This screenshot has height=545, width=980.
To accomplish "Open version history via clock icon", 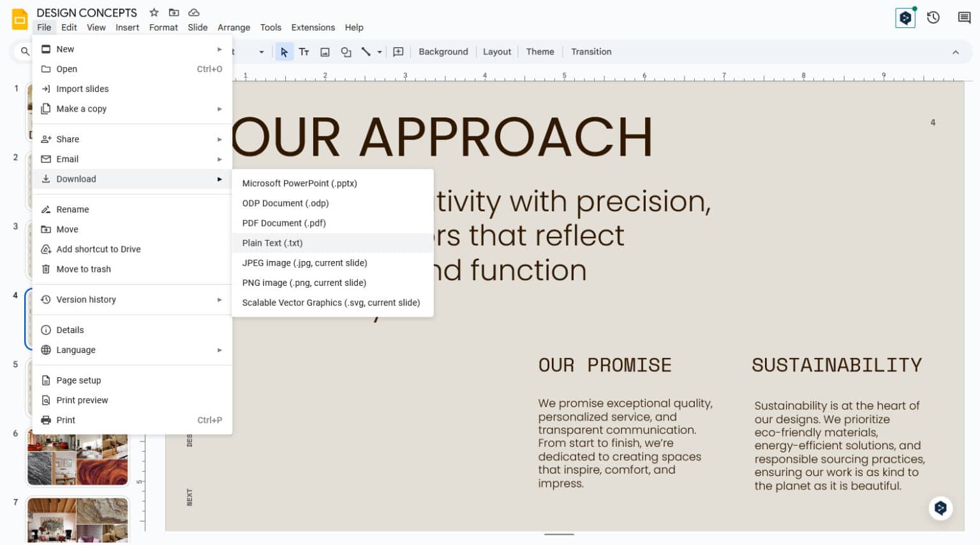I will pos(933,18).
